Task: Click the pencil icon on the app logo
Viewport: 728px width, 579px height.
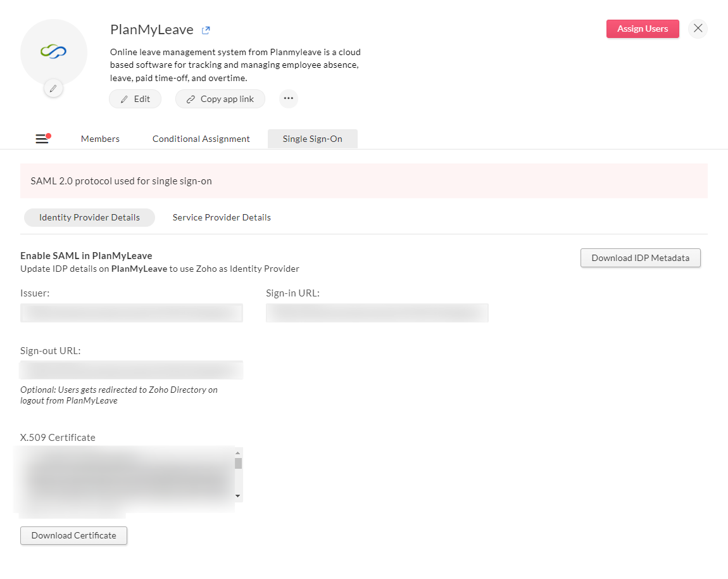Action: (x=53, y=88)
